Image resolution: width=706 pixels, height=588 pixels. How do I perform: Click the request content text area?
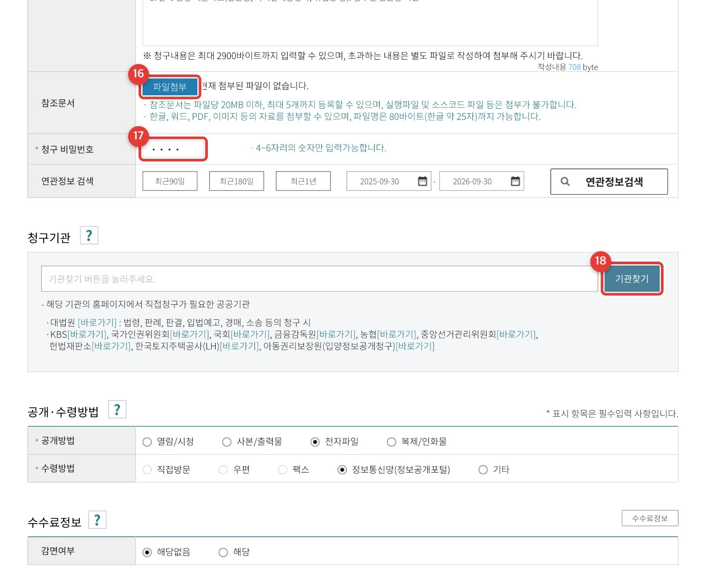pyautogui.click(x=370, y=22)
